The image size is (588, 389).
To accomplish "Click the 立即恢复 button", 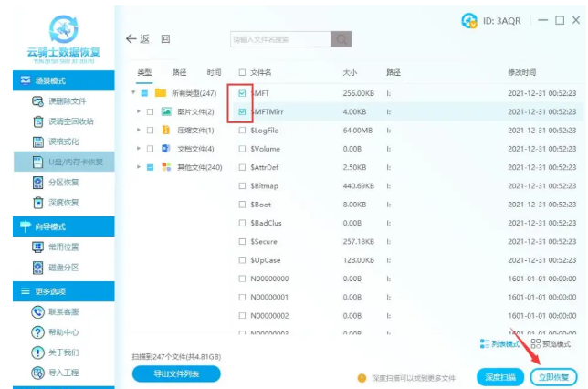I will (553, 376).
